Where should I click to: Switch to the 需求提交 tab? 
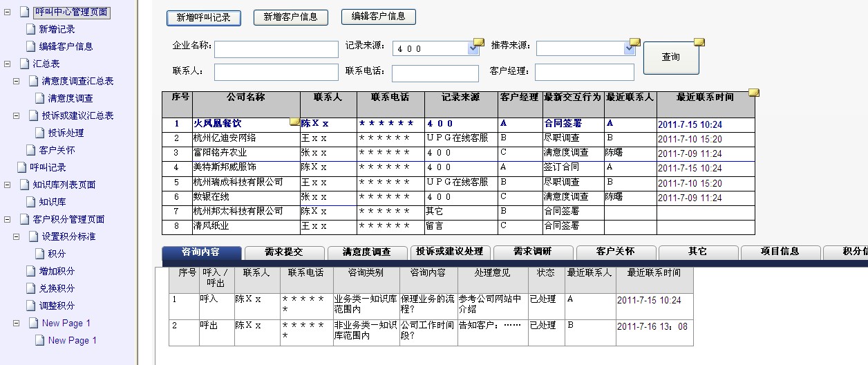pyautogui.click(x=283, y=252)
